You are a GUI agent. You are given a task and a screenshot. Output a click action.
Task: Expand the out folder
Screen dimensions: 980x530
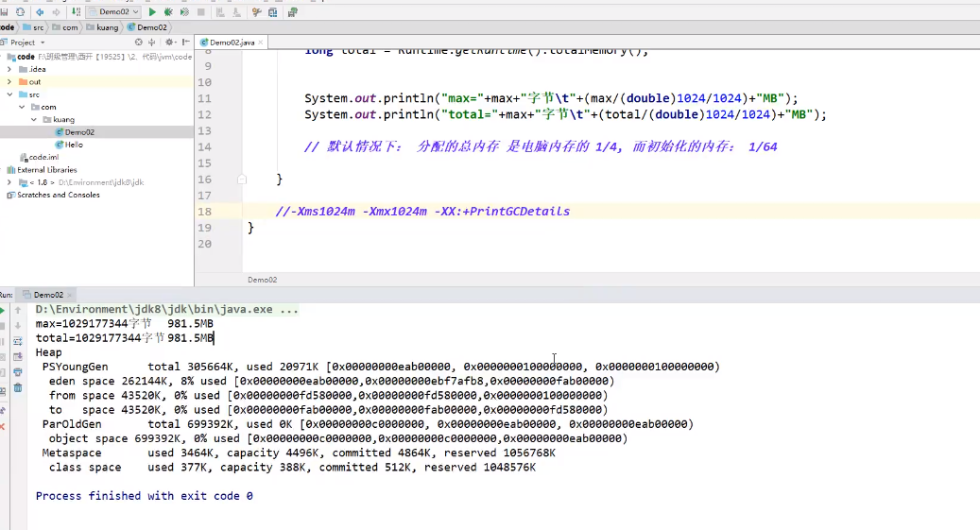pos(9,82)
